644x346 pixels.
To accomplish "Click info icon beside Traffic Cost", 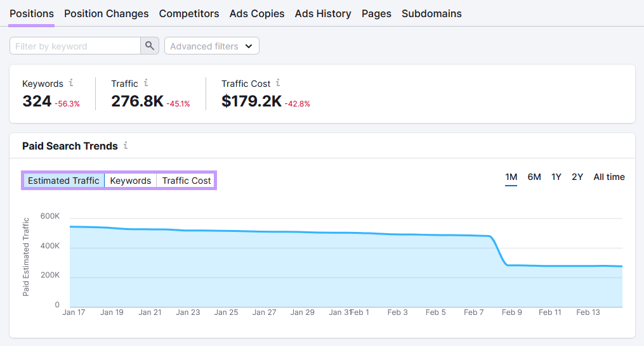I will 278,83.
